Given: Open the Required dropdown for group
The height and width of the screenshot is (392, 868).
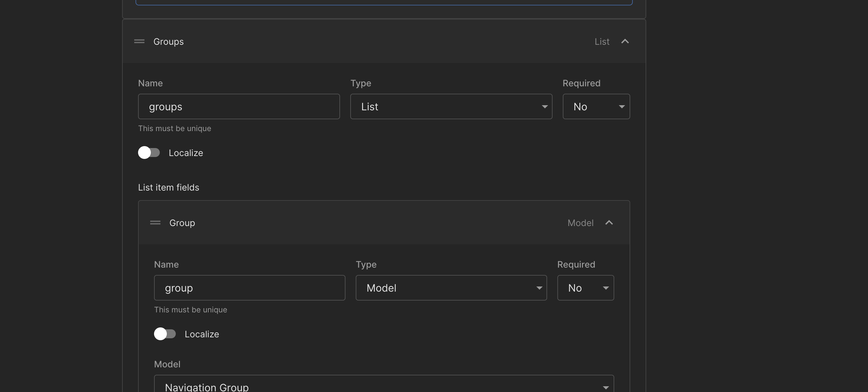Looking at the screenshot, I should click(585, 288).
